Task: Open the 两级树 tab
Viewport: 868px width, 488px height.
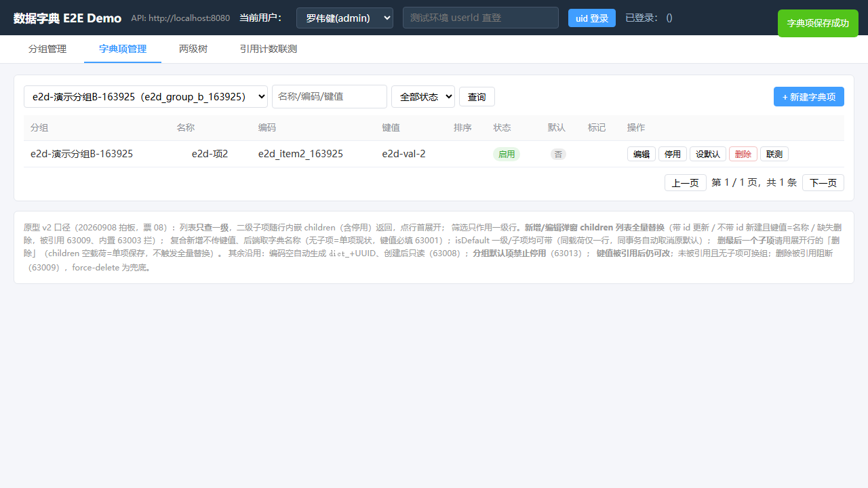Action: 193,49
